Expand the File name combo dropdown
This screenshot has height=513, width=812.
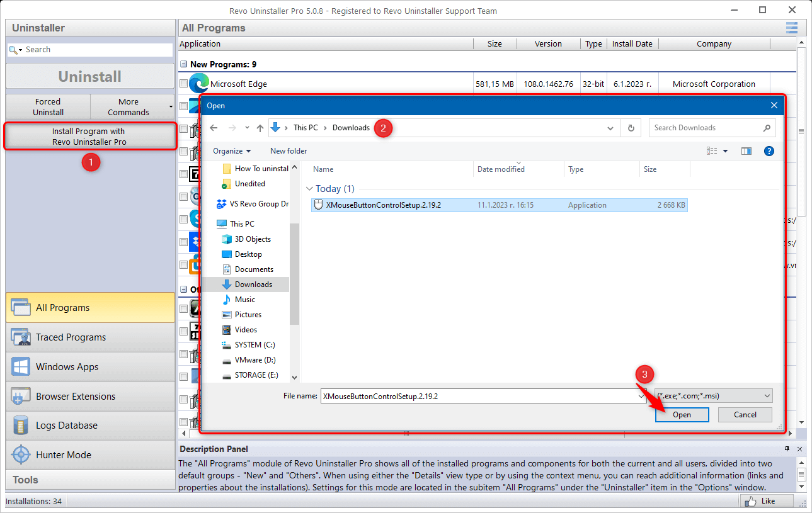pyautogui.click(x=642, y=397)
